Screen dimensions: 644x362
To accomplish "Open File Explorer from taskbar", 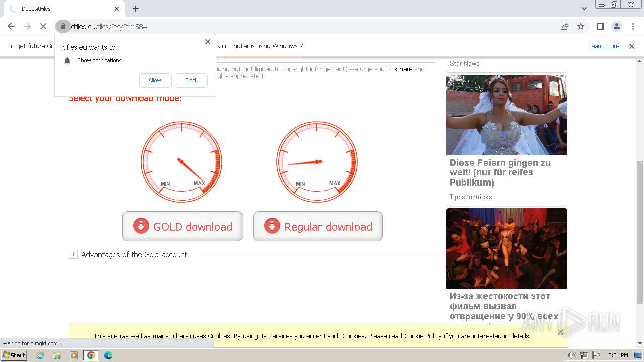I will [x=57, y=355].
